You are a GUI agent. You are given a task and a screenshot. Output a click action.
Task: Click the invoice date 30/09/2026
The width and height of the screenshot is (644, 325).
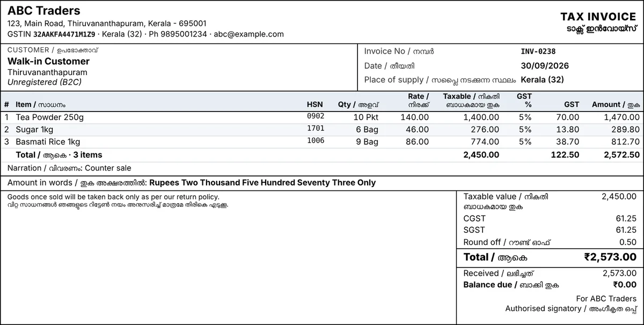[545, 66]
